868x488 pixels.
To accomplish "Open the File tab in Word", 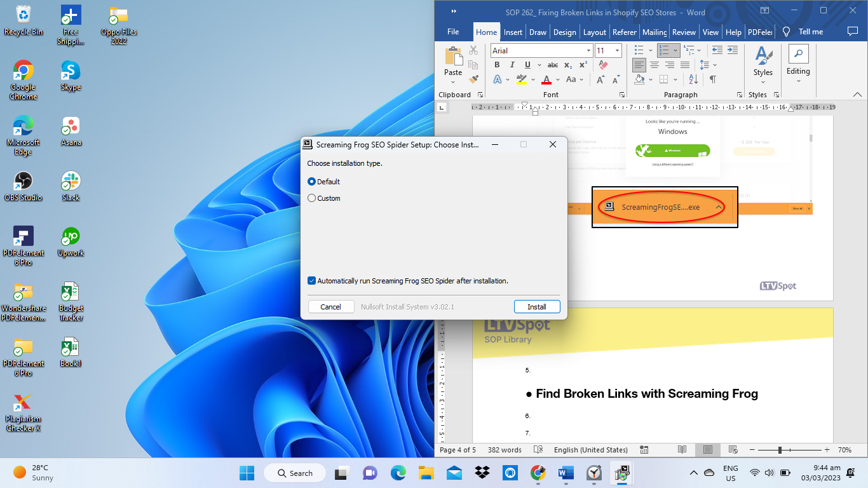I will [453, 32].
